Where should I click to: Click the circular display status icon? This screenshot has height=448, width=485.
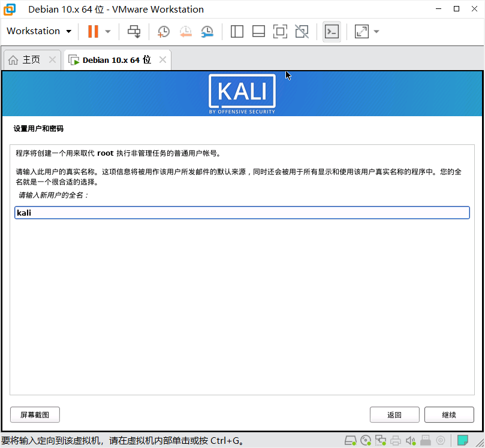[x=441, y=440]
